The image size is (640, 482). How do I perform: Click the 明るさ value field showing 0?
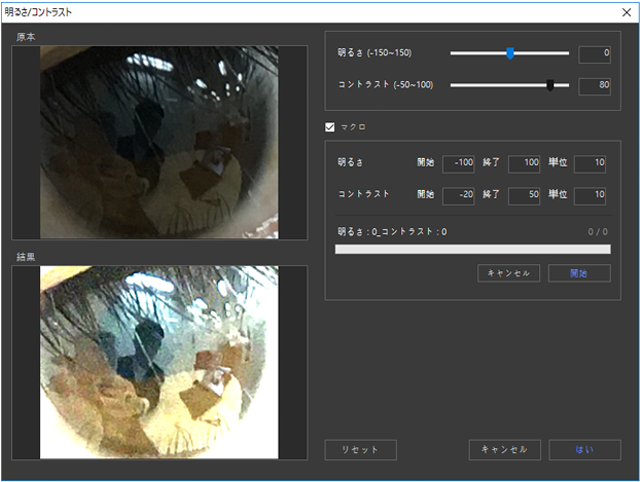click(x=594, y=53)
